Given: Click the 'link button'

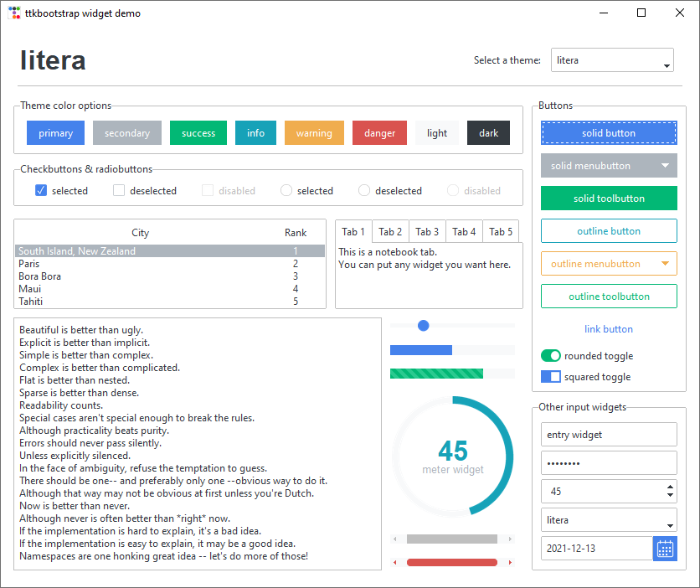Looking at the screenshot, I should click(609, 329).
